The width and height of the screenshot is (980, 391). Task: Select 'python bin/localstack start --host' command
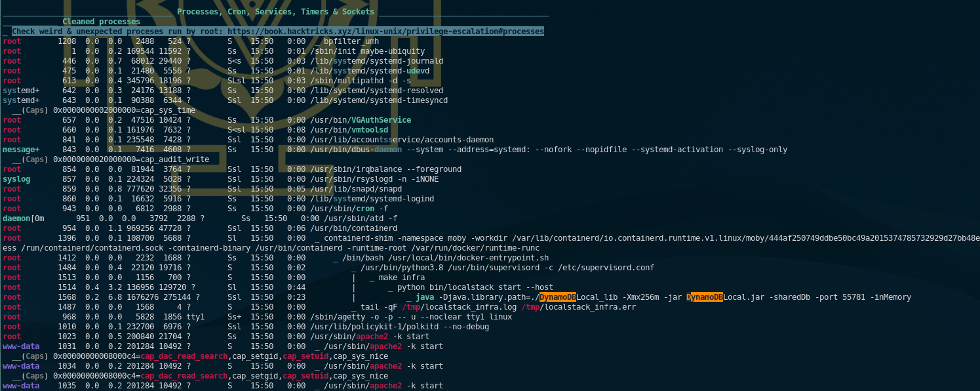[475, 287]
